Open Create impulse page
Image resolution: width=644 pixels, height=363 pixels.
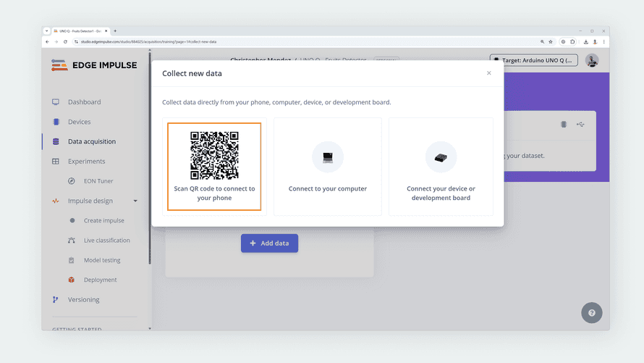click(x=104, y=220)
